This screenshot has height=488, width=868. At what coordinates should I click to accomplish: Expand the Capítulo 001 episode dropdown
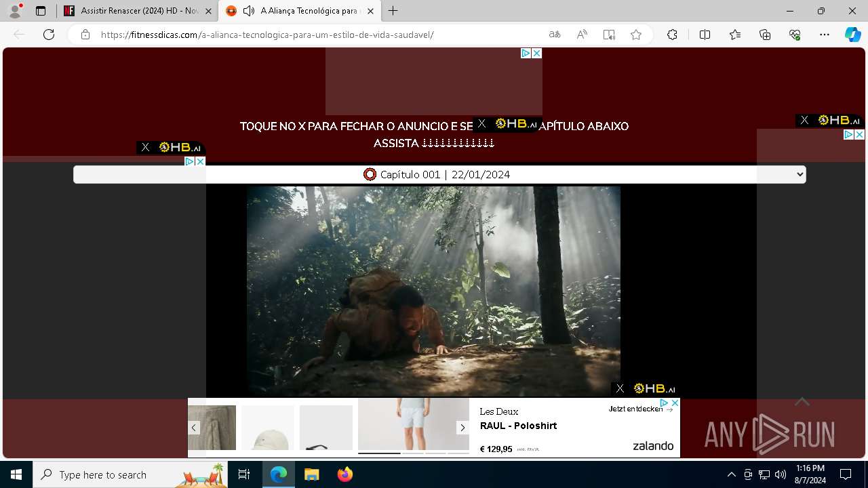[x=439, y=174]
